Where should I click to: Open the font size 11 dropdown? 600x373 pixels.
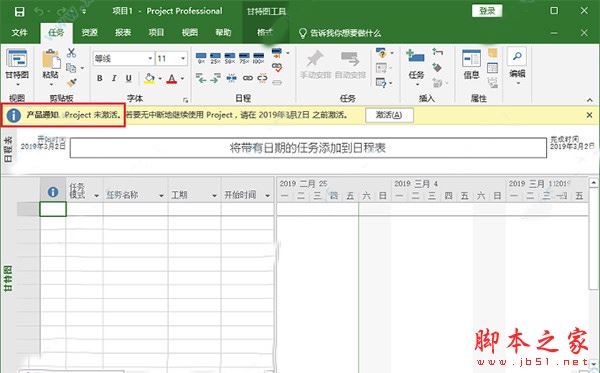(x=183, y=59)
